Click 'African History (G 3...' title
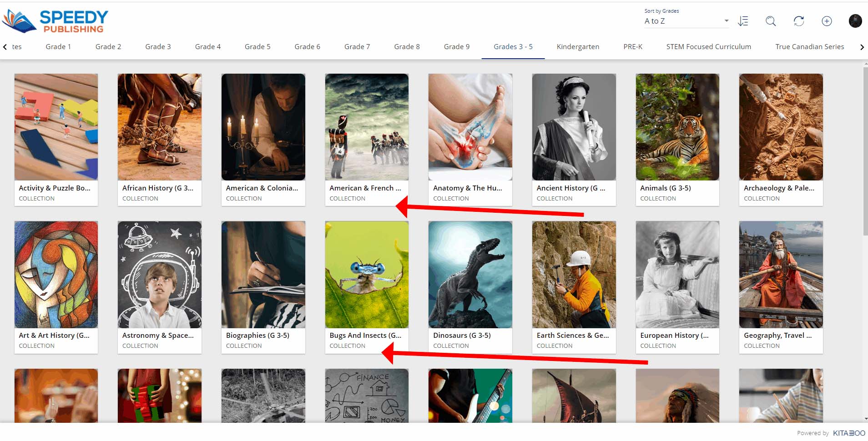The image size is (868, 441). coord(158,188)
